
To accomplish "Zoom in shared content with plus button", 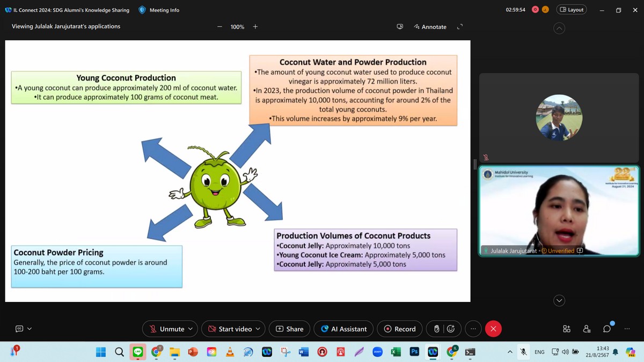I will (255, 27).
